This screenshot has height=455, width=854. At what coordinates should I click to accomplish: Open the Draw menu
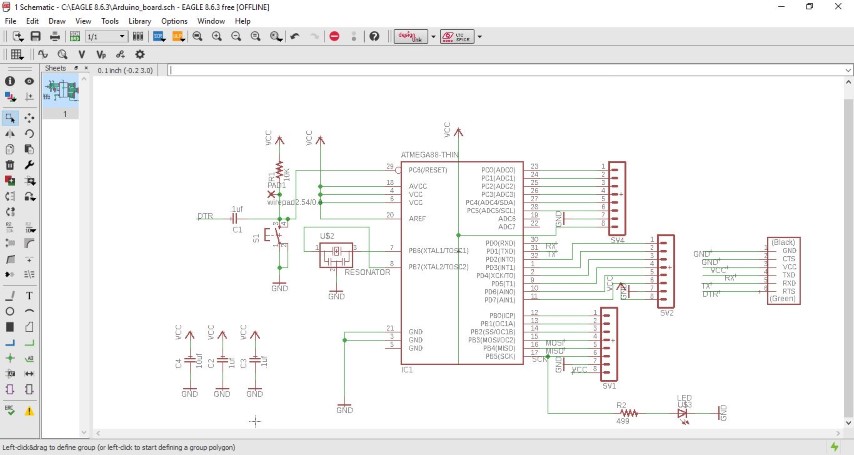(57, 21)
